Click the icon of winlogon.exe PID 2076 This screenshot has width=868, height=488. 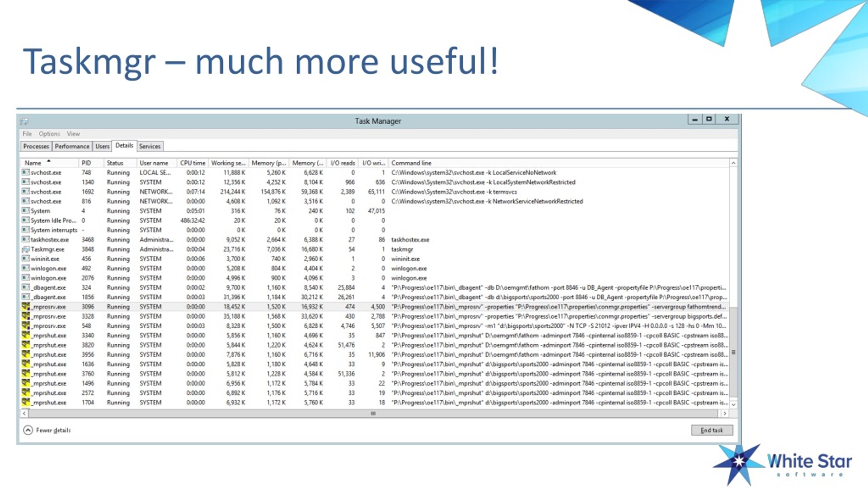[26, 278]
